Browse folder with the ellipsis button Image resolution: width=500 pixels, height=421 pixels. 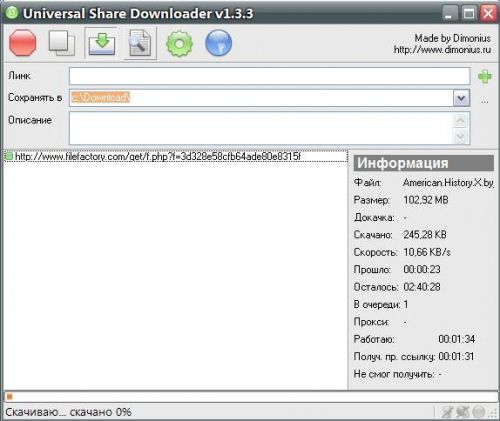tap(485, 101)
